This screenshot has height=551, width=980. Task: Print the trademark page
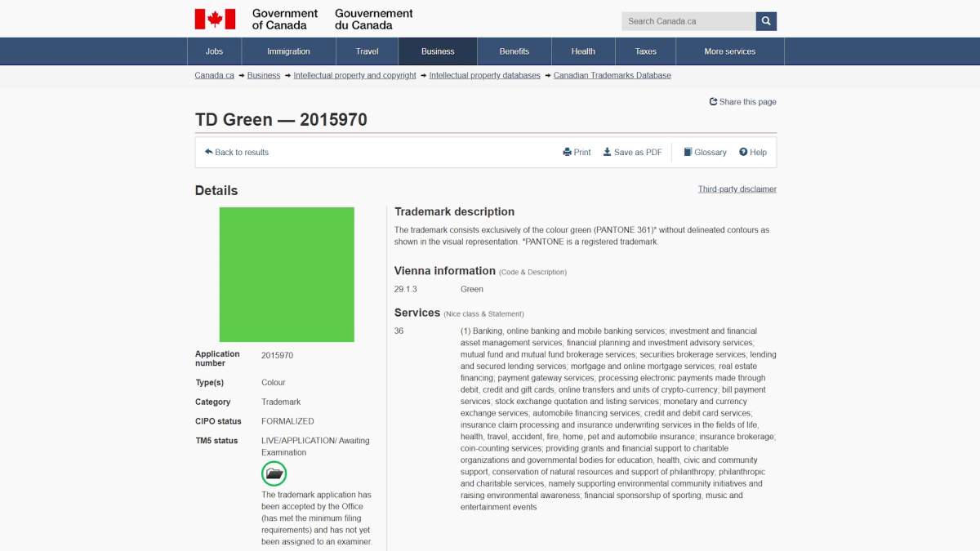tap(577, 152)
